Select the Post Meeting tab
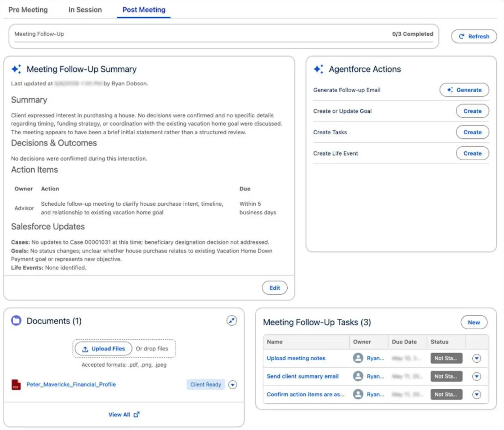 [144, 10]
